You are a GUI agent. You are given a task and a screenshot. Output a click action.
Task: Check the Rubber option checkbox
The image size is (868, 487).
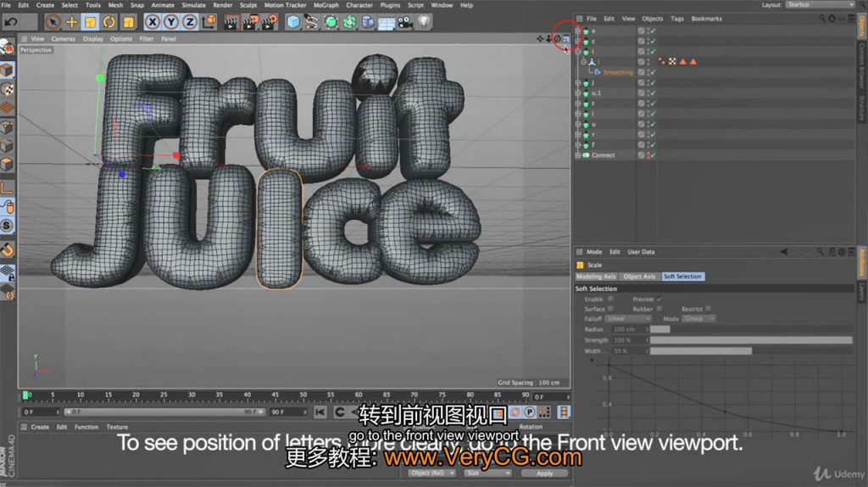[660, 309]
